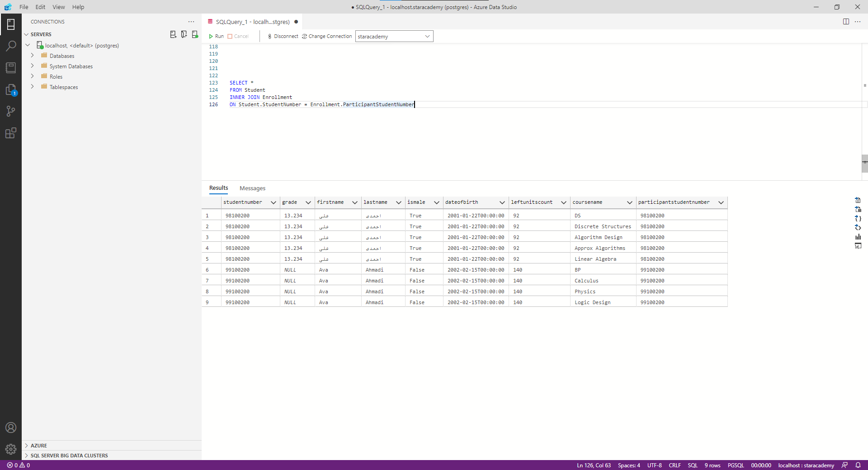Click the Cancel query button
Image resolution: width=868 pixels, height=470 pixels.
238,36
